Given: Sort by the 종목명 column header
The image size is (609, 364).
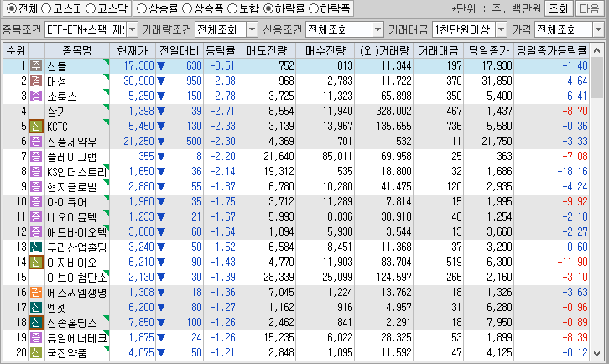Looking at the screenshot, I should point(77,50).
